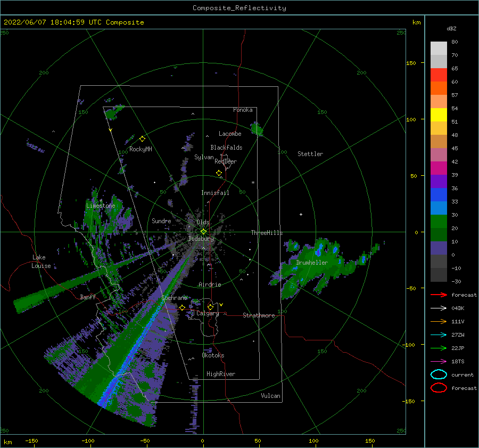Screen dimensions: 479x448
Task: Click the RedDeer label
Action: [226, 161]
